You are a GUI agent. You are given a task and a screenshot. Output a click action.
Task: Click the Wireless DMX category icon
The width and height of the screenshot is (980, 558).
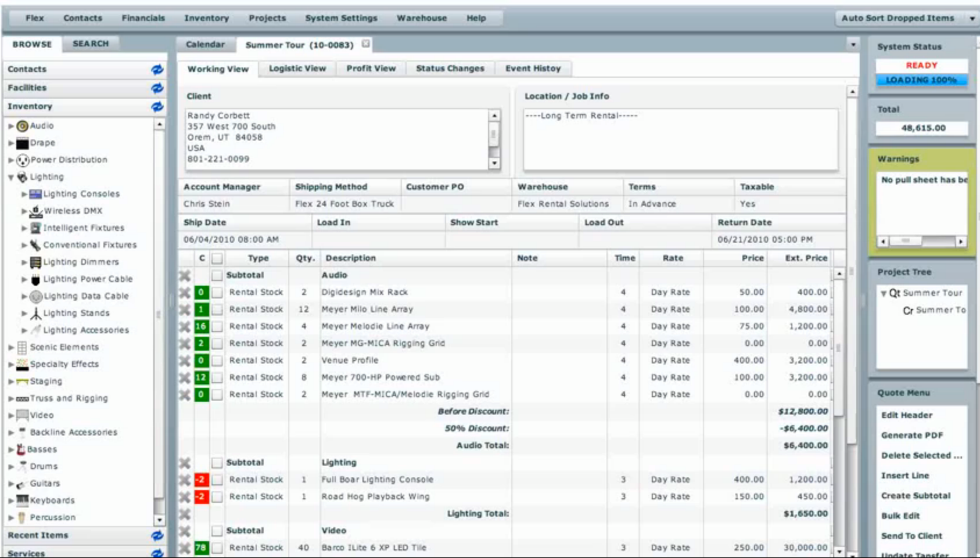35,211
